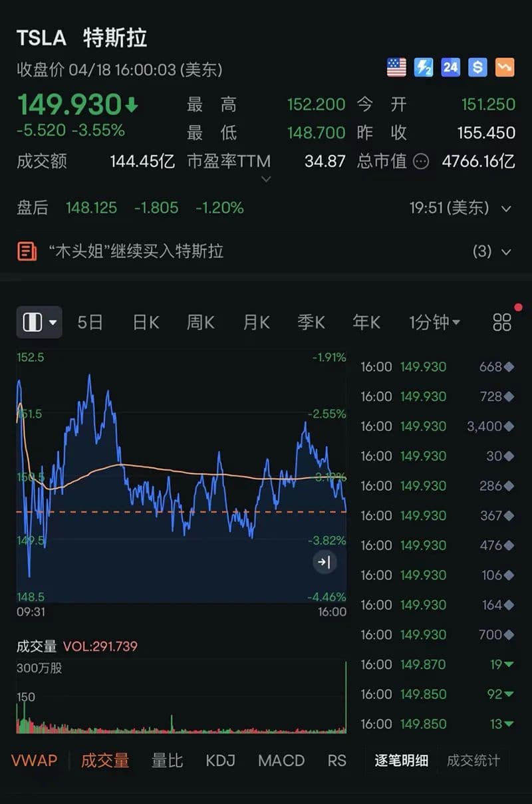Open the four-square grid layout icon
This screenshot has width=532, height=804.
pos(502,323)
